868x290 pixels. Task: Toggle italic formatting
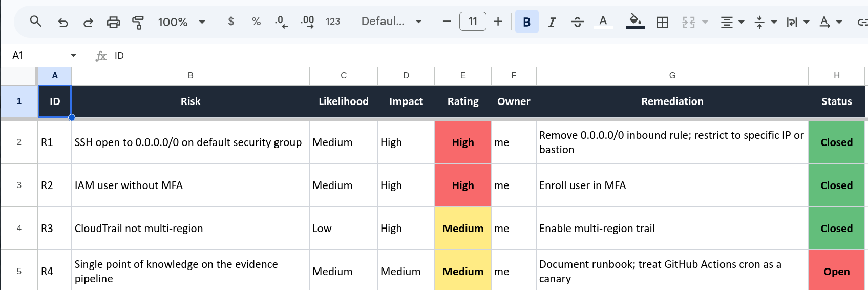pos(552,22)
